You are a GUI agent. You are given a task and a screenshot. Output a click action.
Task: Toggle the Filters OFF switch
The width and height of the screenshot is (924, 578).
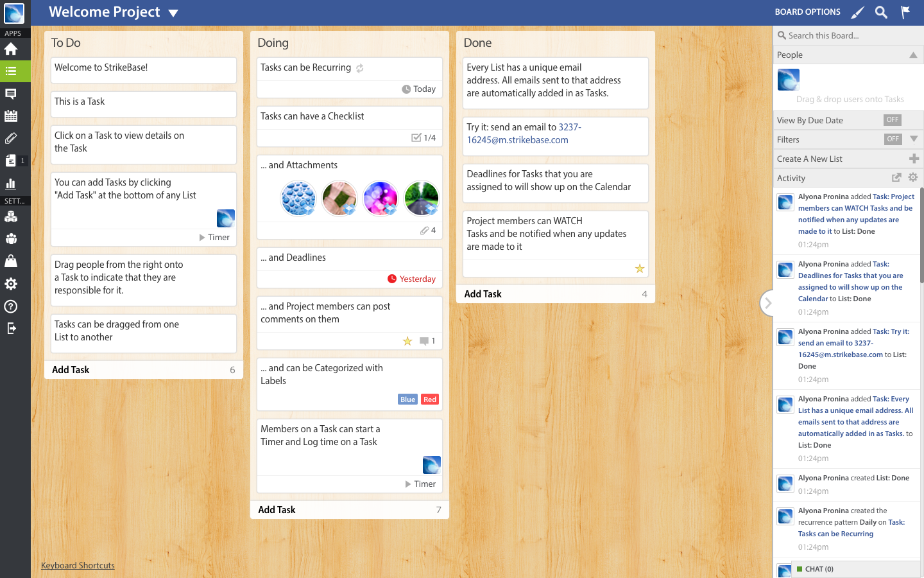893,139
